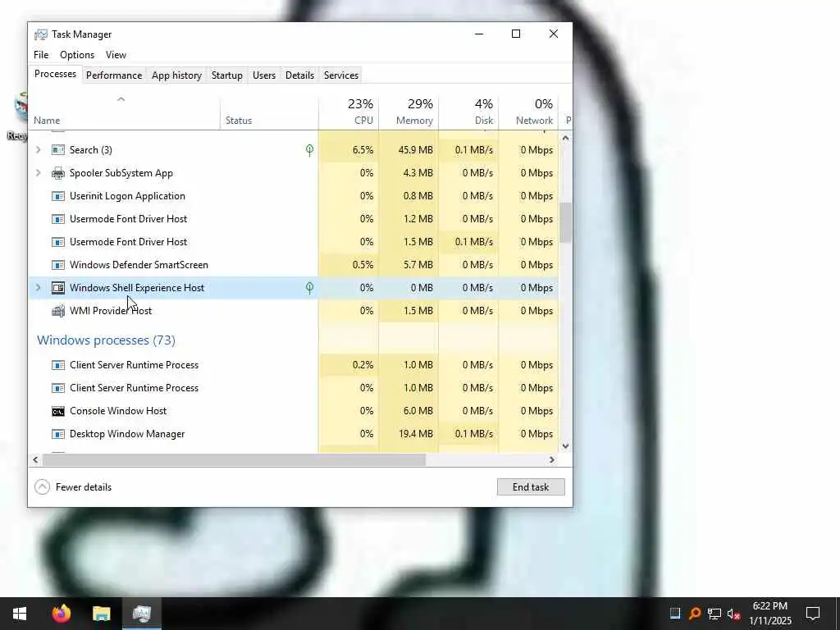Click the End task button

[531, 487]
